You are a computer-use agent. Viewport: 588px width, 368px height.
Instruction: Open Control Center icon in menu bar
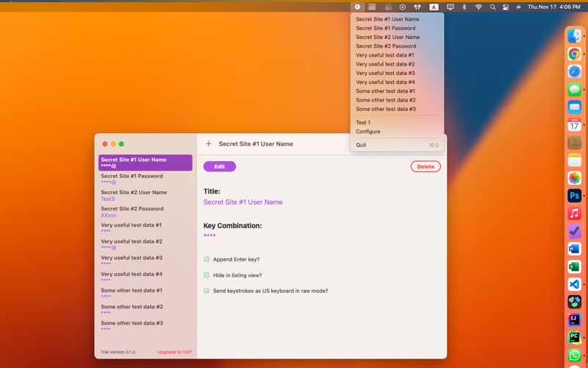click(506, 7)
